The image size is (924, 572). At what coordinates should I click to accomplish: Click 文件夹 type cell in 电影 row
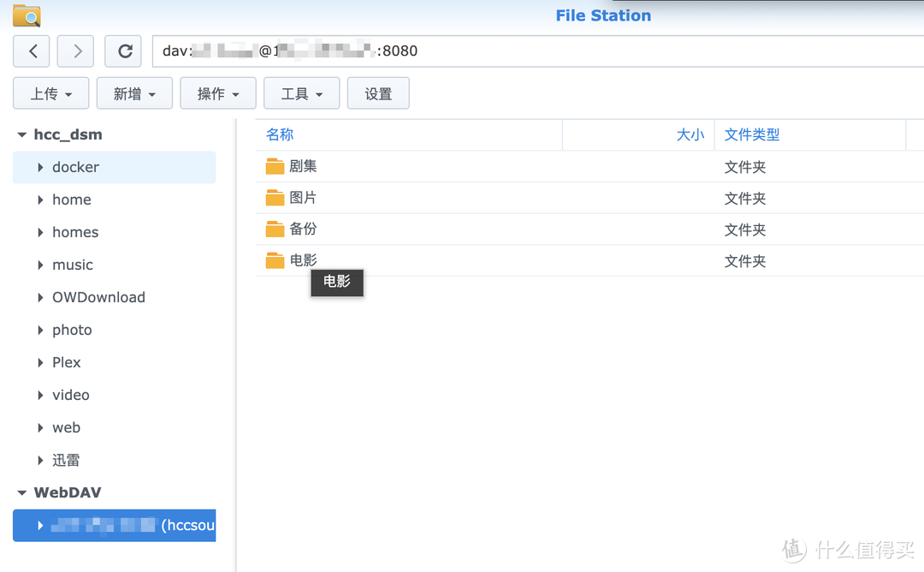click(745, 260)
